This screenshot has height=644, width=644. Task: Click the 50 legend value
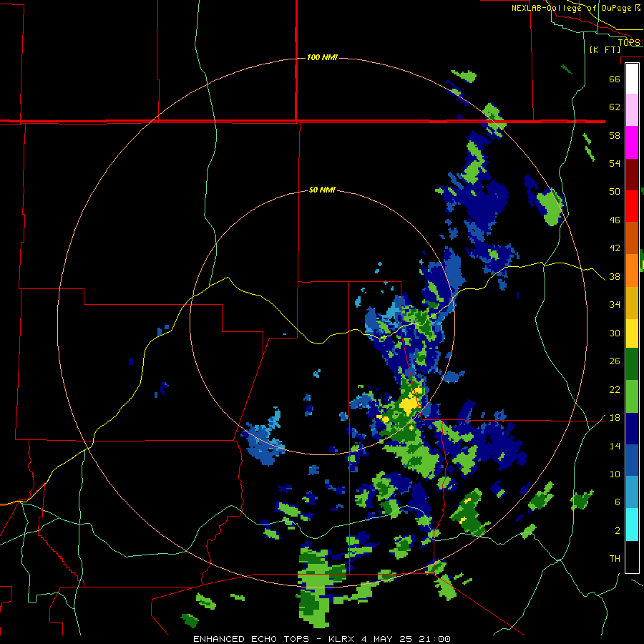(x=615, y=192)
